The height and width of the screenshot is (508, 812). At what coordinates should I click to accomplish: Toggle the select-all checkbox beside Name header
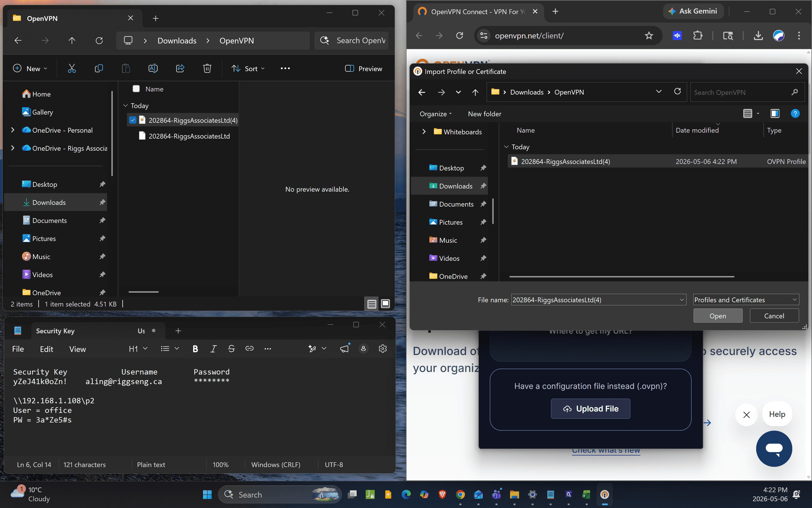coord(136,89)
